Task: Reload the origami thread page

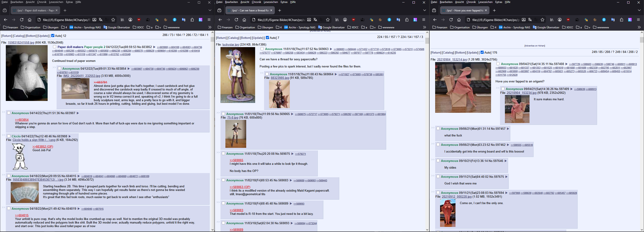Action: coord(451,20)
